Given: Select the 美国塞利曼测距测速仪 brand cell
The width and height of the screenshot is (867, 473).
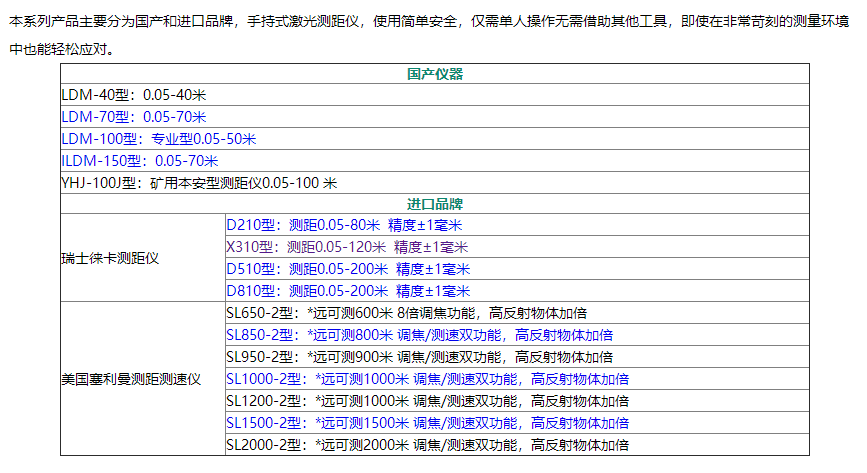Looking at the screenshot, I should click(131, 379).
